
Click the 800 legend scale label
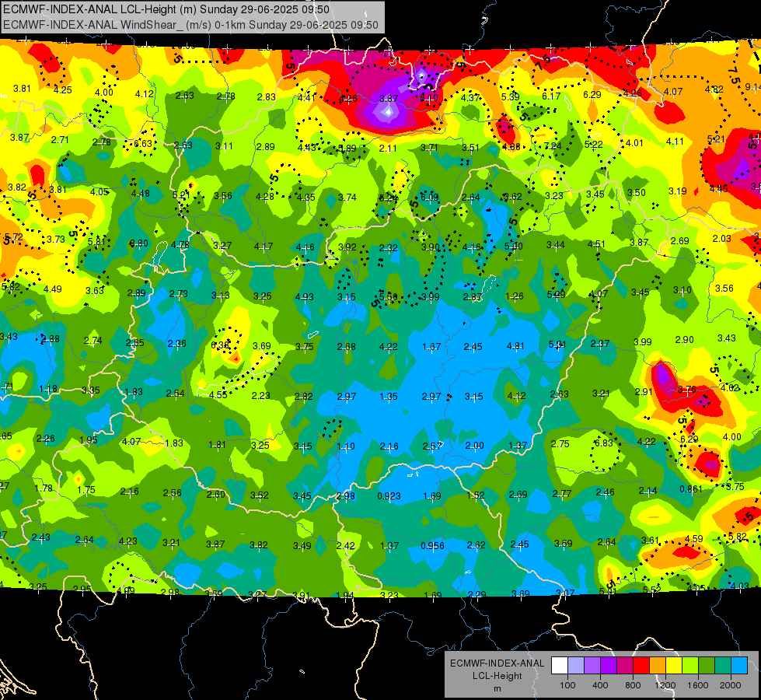click(633, 685)
